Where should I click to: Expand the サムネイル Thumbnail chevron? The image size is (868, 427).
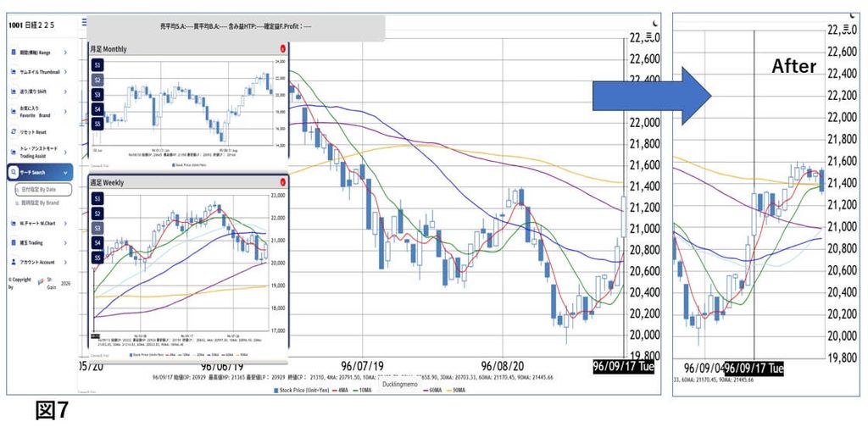click(65, 72)
